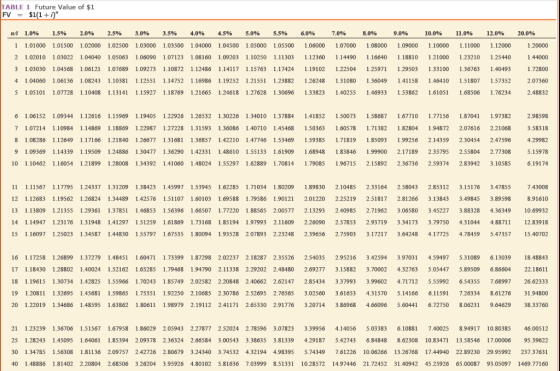Click the value 1.10250 in row 2
Image resolution: width=560 pixels, height=371 pixels.
click(256, 57)
